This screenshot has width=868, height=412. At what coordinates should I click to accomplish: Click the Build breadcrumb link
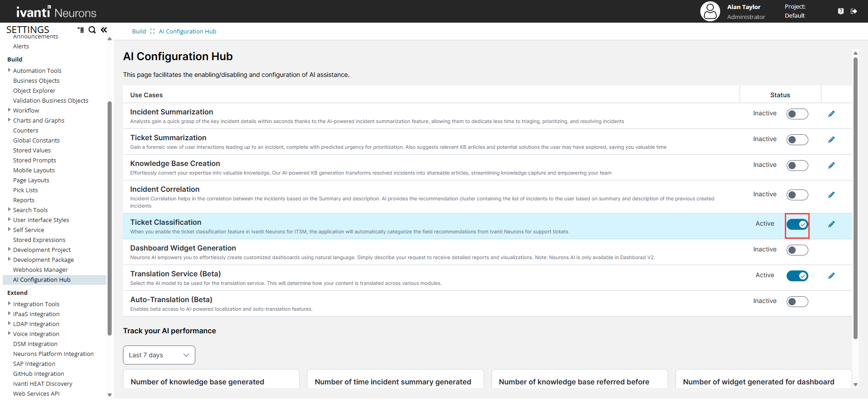tap(139, 32)
